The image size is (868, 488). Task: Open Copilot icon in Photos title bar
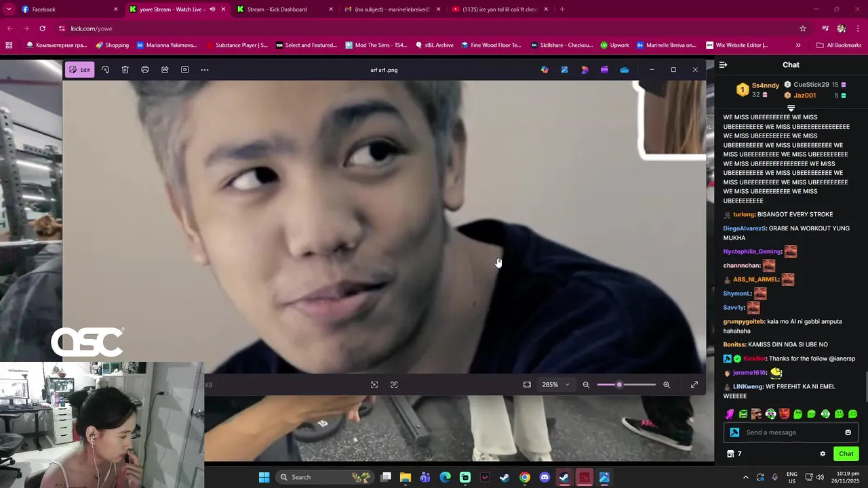pos(545,70)
